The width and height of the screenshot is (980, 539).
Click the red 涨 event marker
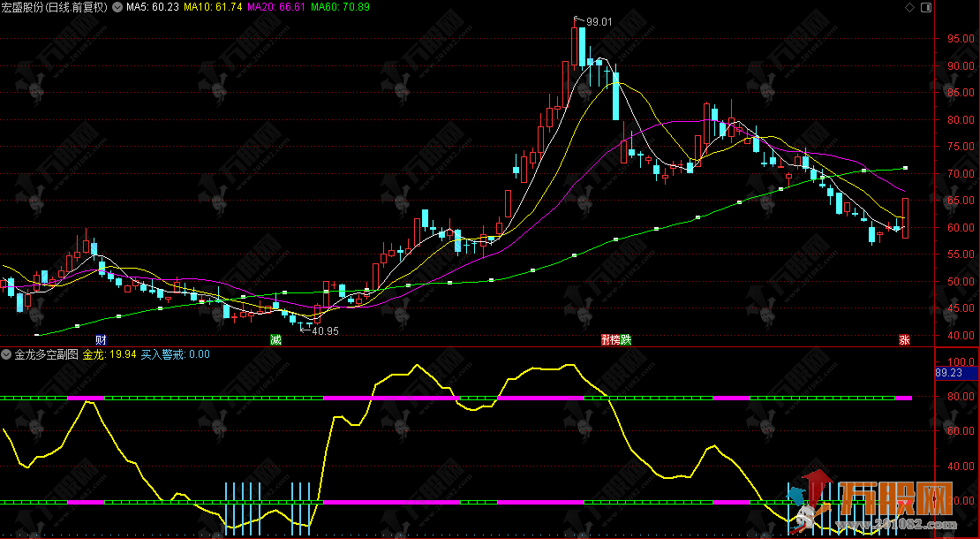click(x=904, y=340)
